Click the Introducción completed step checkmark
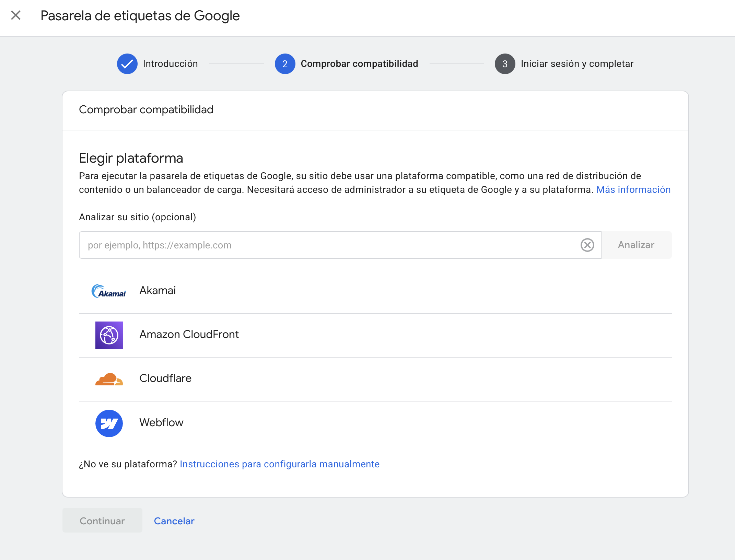The width and height of the screenshot is (735, 560). tap(127, 64)
